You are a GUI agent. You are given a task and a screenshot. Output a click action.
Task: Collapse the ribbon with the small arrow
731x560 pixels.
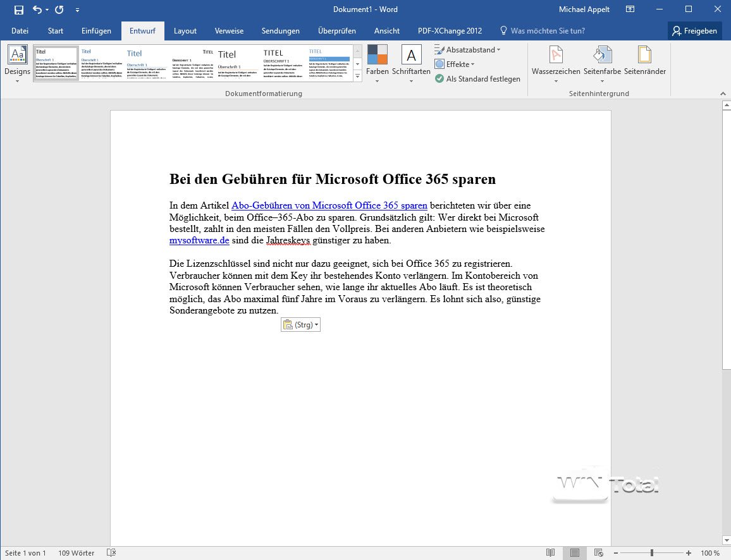point(723,94)
